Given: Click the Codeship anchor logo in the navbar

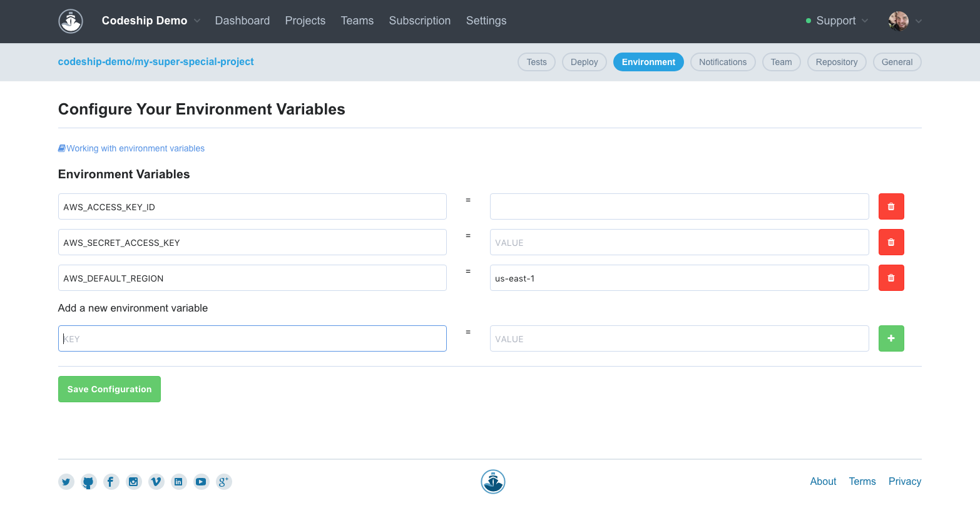Looking at the screenshot, I should click(70, 21).
